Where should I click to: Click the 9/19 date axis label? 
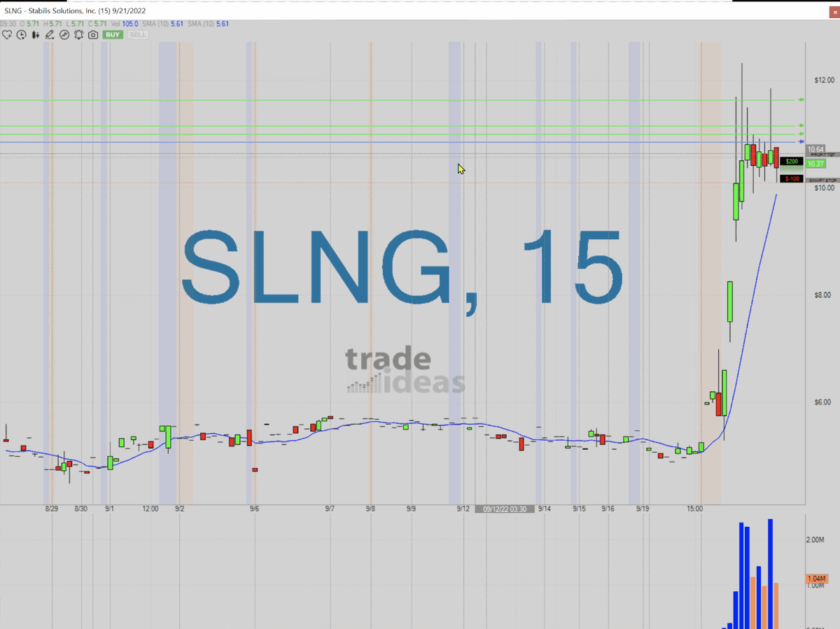pyautogui.click(x=643, y=509)
